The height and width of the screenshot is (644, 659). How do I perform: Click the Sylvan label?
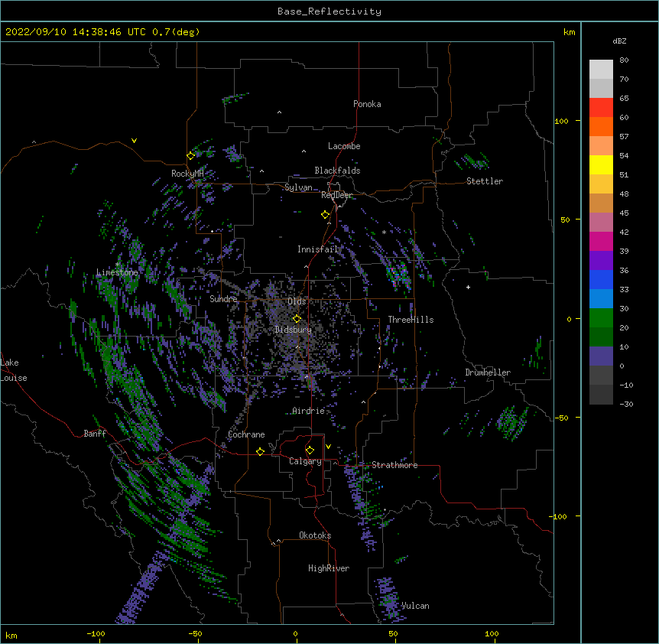pyautogui.click(x=298, y=187)
